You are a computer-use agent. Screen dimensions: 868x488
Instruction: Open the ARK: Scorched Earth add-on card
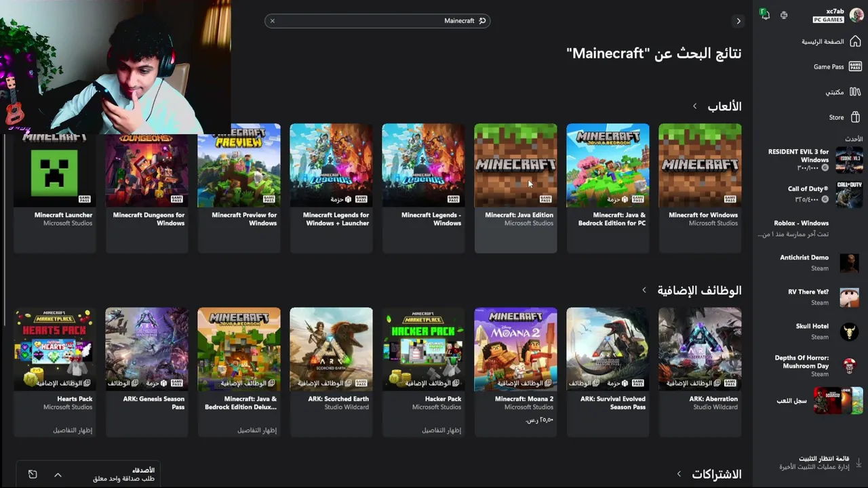(x=331, y=371)
